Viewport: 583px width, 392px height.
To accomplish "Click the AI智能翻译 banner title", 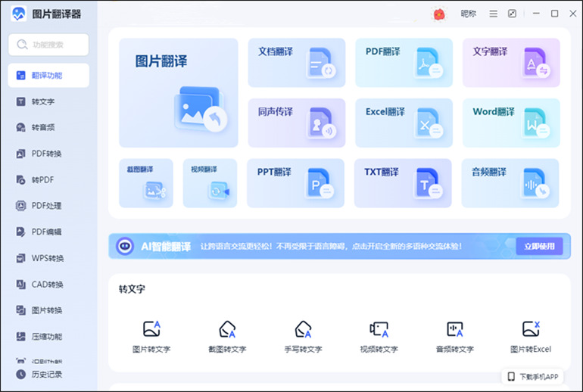I will pyautogui.click(x=166, y=247).
